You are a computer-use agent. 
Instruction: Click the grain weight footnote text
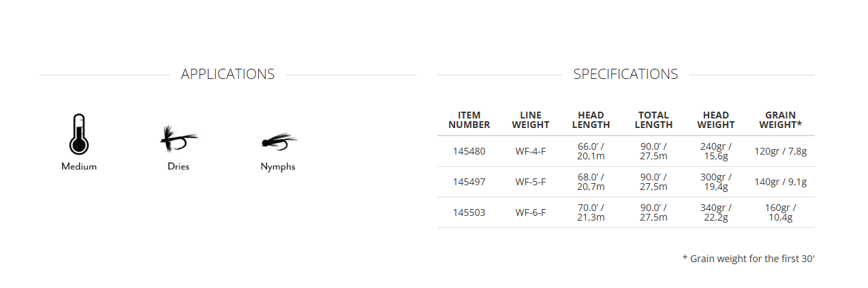pyautogui.click(x=747, y=259)
